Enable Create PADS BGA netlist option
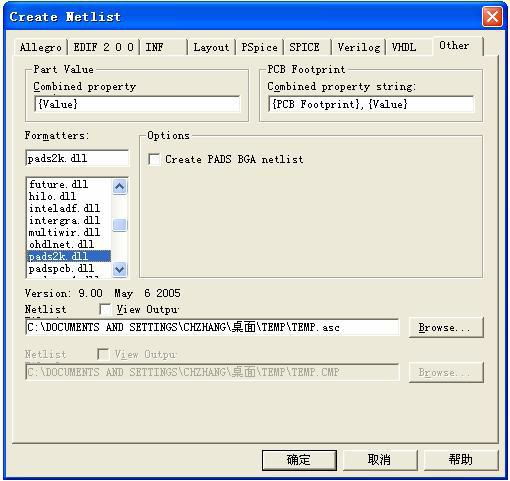 [154, 159]
